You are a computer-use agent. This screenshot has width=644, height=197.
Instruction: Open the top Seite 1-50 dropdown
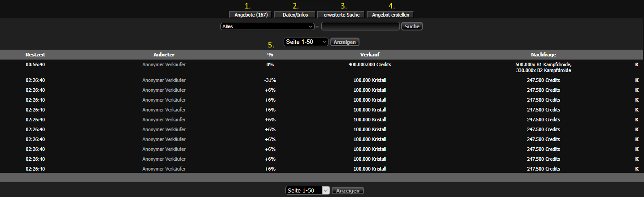[307, 42]
